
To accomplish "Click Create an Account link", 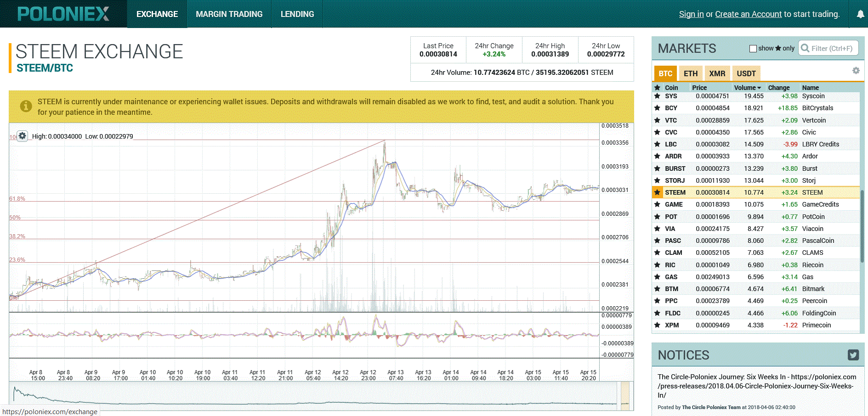I will pyautogui.click(x=748, y=14).
